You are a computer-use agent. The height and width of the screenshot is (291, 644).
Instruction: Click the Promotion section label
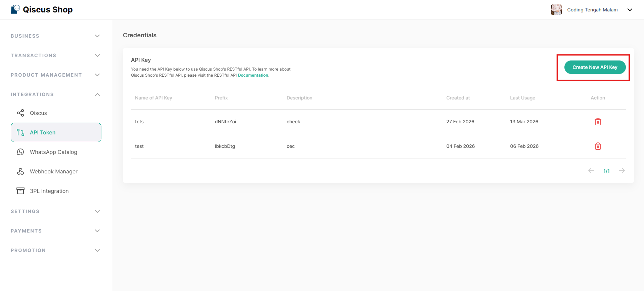(x=28, y=250)
